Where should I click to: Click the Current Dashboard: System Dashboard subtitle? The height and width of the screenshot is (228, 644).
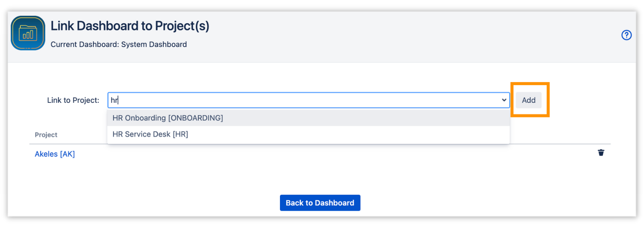118,44
